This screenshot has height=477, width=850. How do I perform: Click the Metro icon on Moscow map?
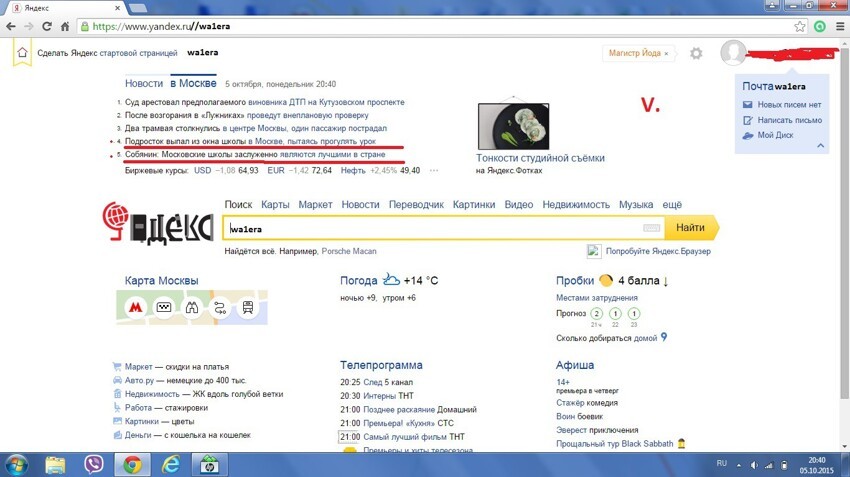pos(136,307)
